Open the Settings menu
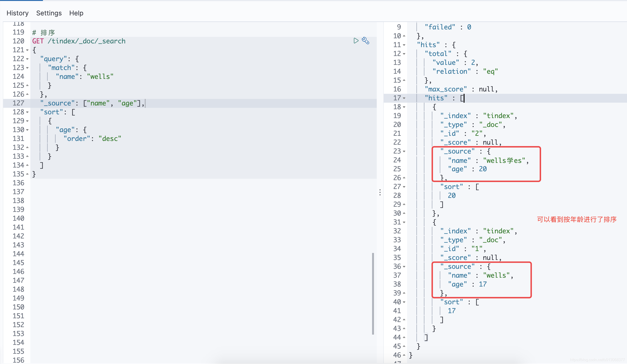The width and height of the screenshot is (627, 364). point(49,13)
